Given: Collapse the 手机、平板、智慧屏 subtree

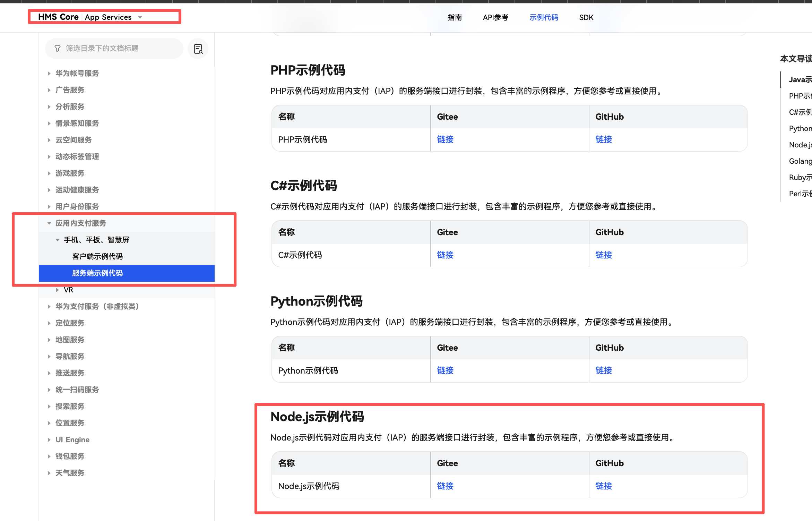Looking at the screenshot, I should (x=57, y=240).
